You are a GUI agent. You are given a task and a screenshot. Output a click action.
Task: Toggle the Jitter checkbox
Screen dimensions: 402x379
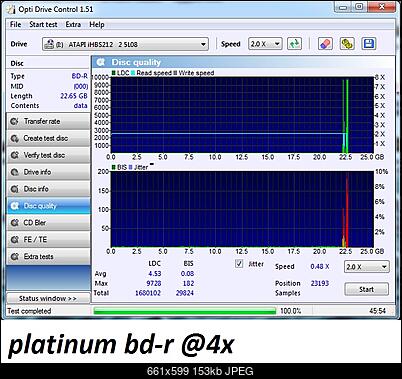pos(239,264)
